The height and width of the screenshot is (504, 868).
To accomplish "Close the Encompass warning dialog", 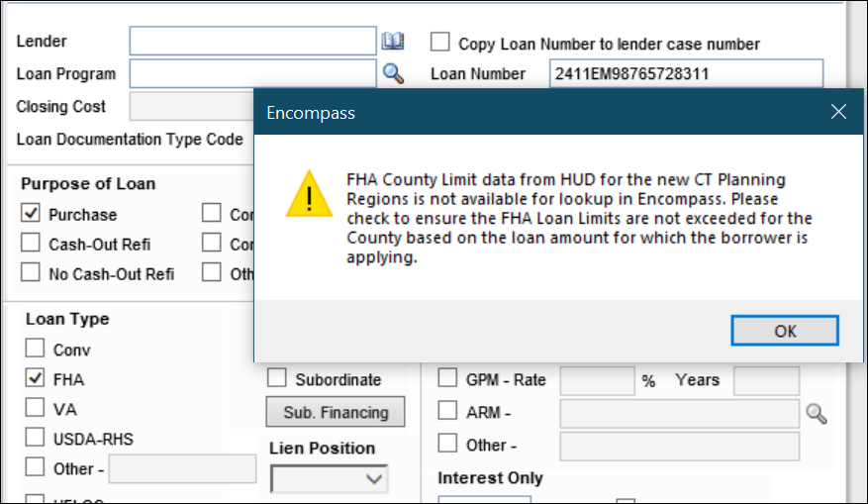I will tap(838, 112).
